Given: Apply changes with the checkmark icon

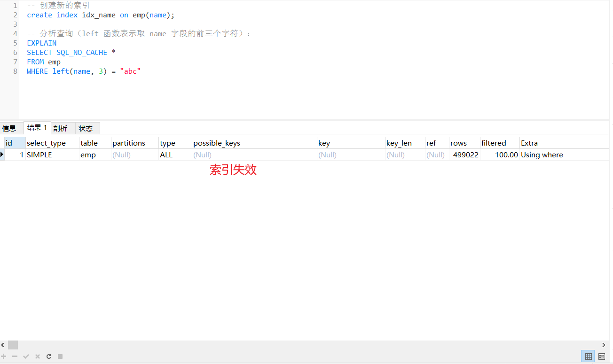Looking at the screenshot, I should [x=26, y=356].
